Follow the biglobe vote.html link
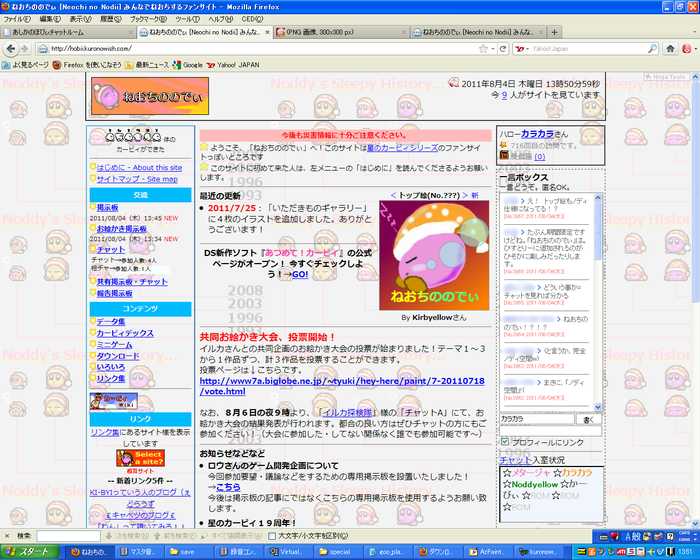 point(342,386)
